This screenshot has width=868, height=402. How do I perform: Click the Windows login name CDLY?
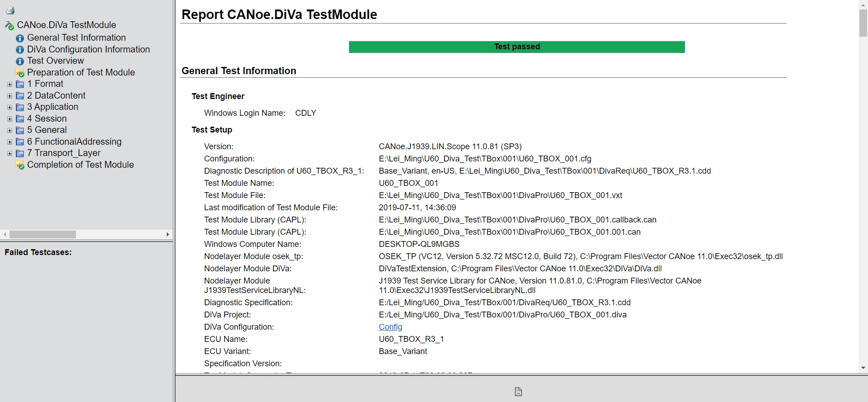306,113
